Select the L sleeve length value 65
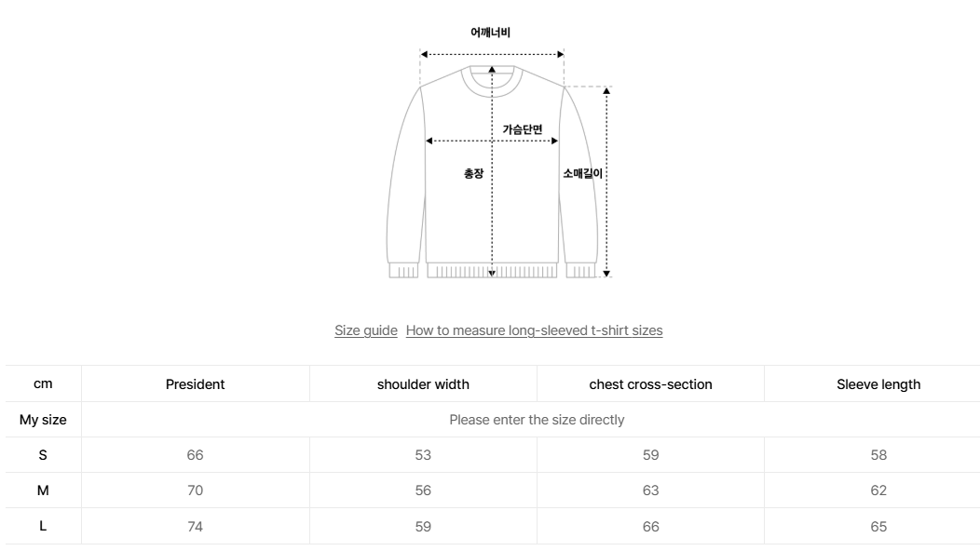980x551 pixels. click(x=878, y=526)
